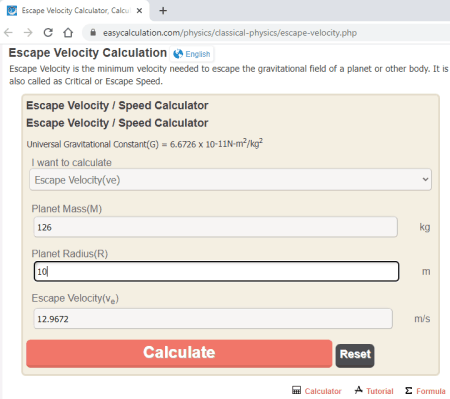Click the Reset button

click(x=355, y=356)
